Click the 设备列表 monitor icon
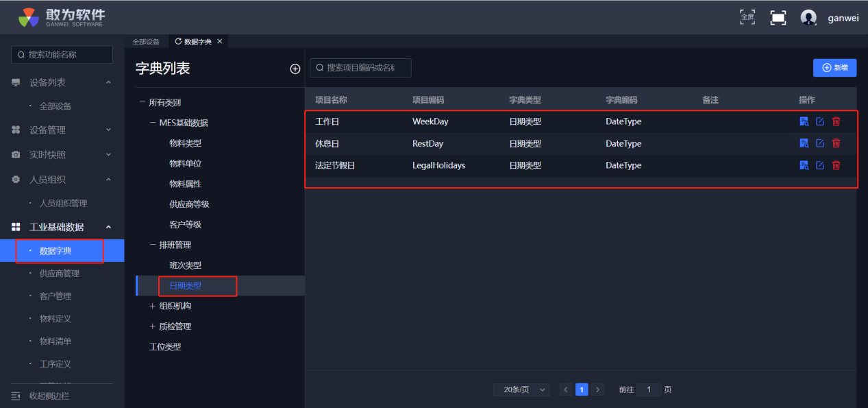Image resolution: width=868 pixels, height=408 pixels. [16, 82]
